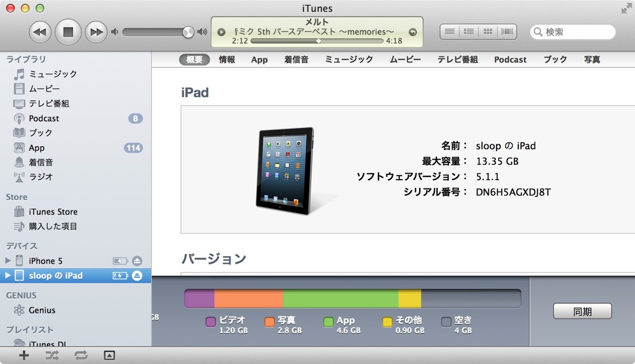Screen dimensions: 635x364
Task: Expand the iPhone 5 device triangle
Action: pos(8,261)
